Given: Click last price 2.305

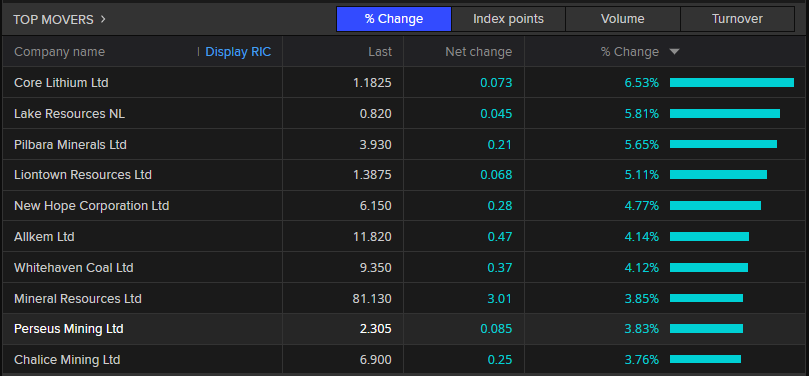Looking at the screenshot, I should 376,329.
